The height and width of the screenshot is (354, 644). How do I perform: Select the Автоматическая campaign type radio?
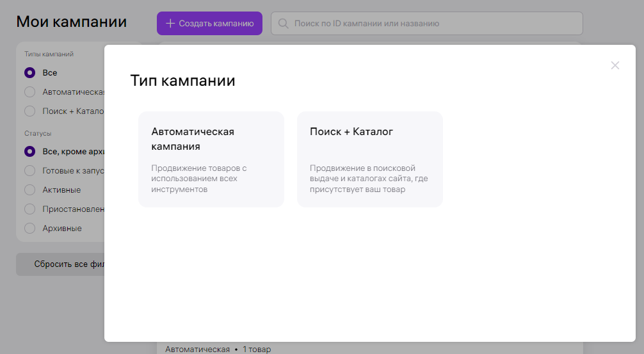point(29,92)
